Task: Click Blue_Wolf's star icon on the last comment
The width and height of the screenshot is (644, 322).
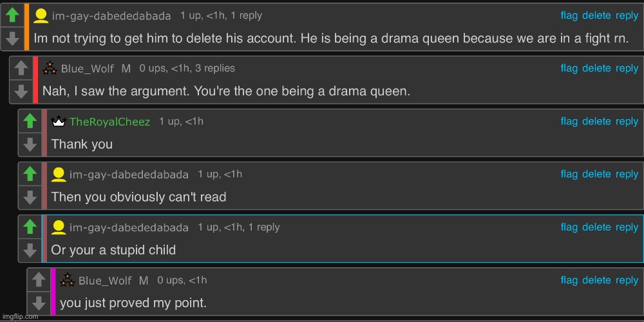Action: (x=68, y=280)
